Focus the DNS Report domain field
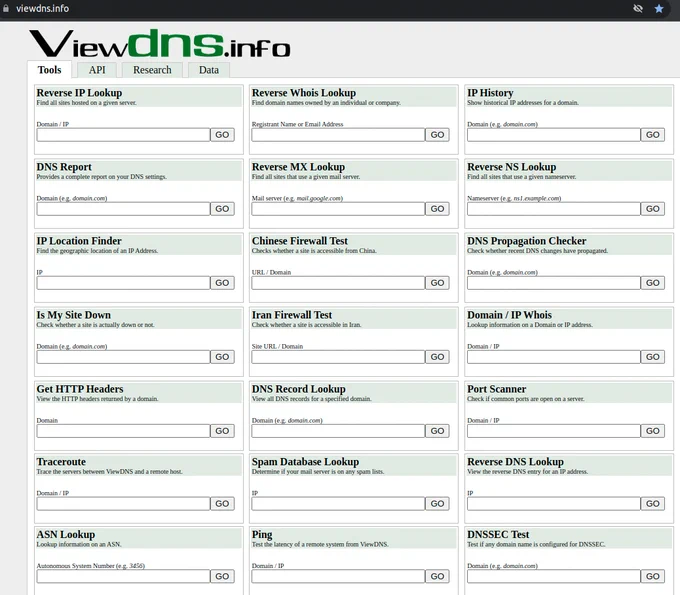 pos(123,209)
